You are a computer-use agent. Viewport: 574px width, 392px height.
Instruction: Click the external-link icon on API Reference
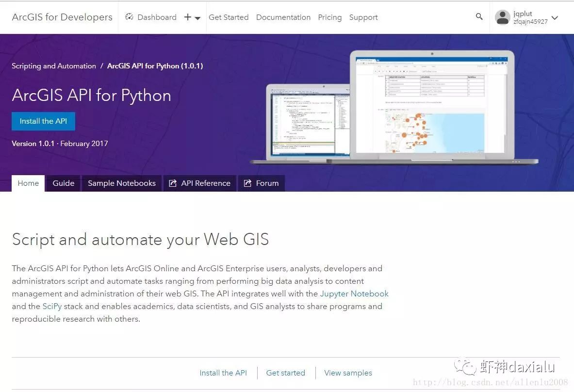click(172, 183)
